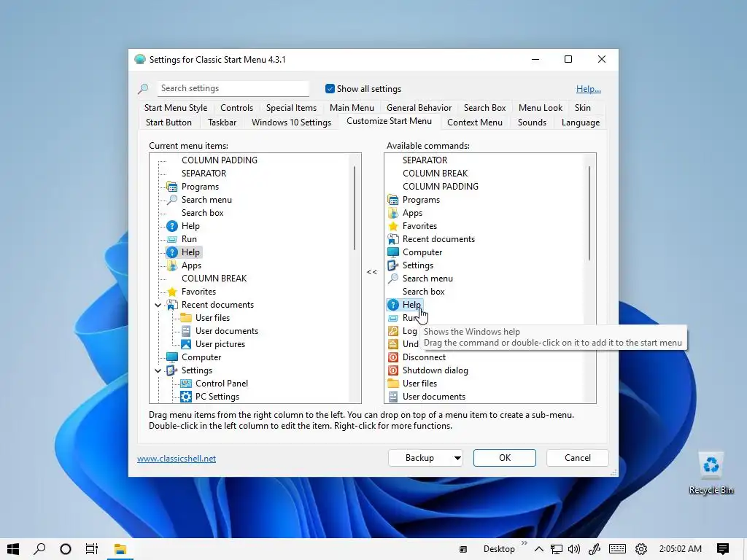This screenshot has height=560, width=747.
Task: Click the Search menu icon in Available commands
Action: 393,278
